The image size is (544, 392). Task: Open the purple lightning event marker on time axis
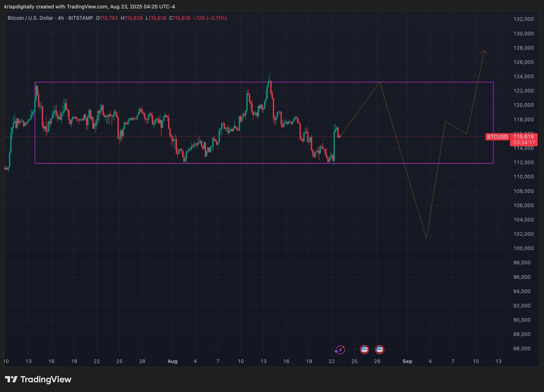(340, 349)
